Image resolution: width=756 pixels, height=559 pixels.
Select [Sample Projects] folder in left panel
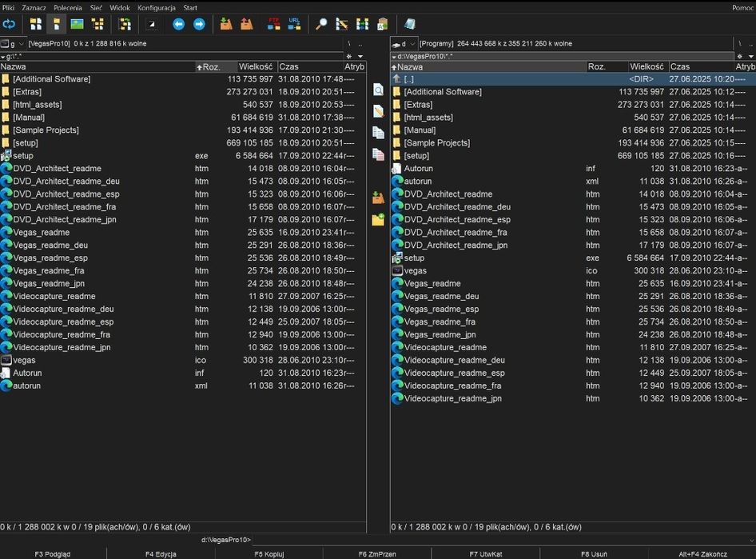coord(183,130)
